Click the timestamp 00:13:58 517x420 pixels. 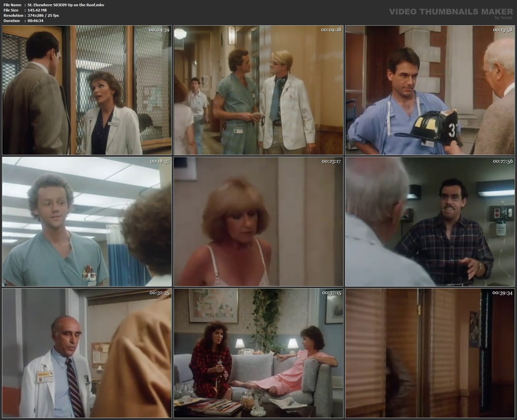tap(503, 30)
